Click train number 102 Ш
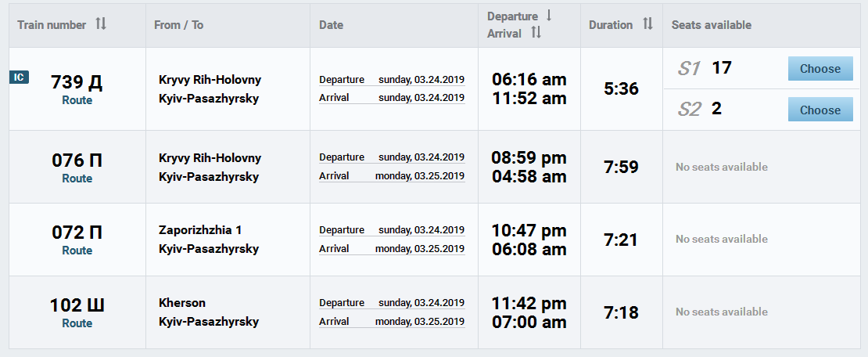The image size is (868, 357). click(x=77, y=305)
